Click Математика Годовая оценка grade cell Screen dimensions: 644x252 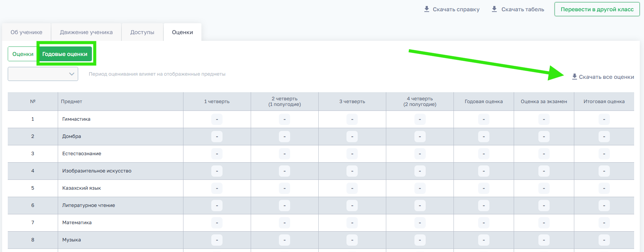tap(483, 223)
